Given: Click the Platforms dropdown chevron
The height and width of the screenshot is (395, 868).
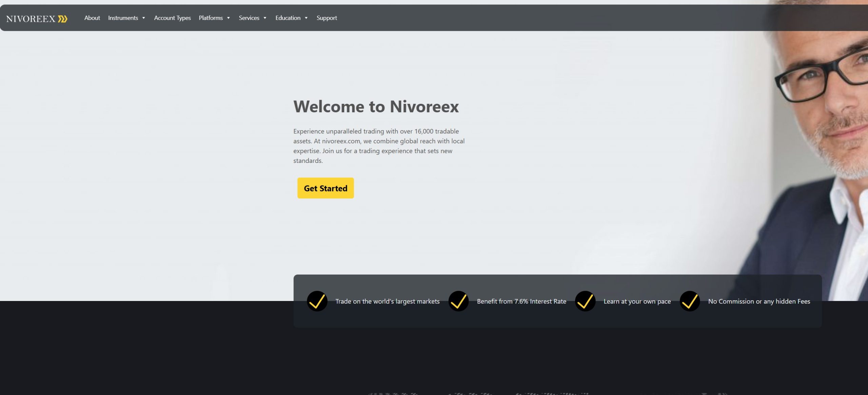Looking at the screenshot, I should click(229, 18).
